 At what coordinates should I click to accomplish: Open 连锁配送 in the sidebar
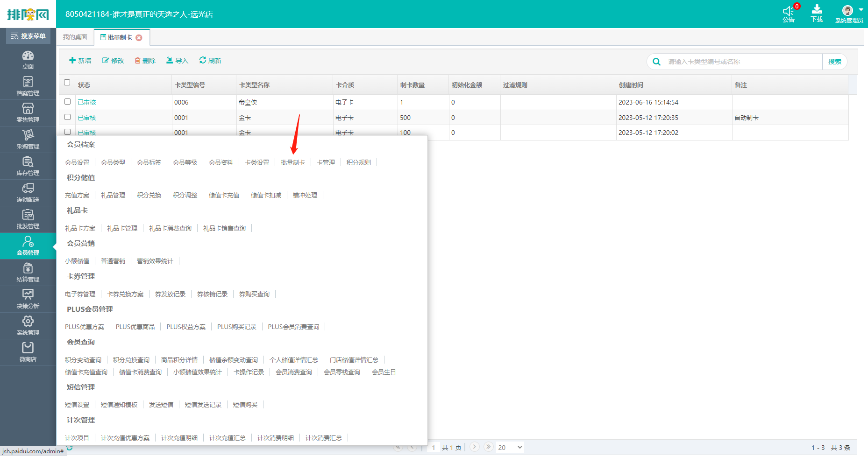(x=28, y=193)
